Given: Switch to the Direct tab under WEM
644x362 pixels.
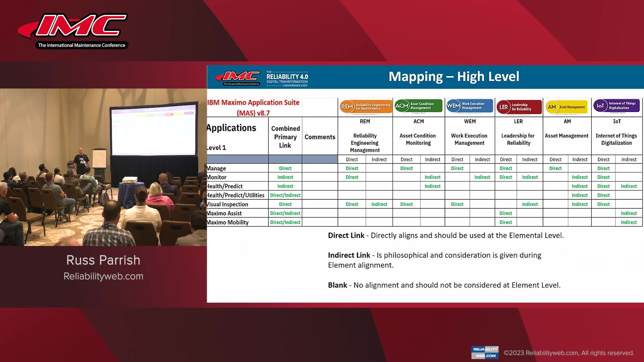Looking at the screenshot, I should coord(457,159).
